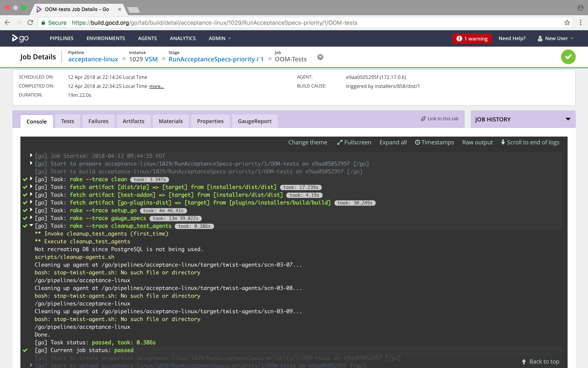Expand fetch artifact go-plugins-dist task
The width and height of the screenshot is (588, 368).
[31, 202]
